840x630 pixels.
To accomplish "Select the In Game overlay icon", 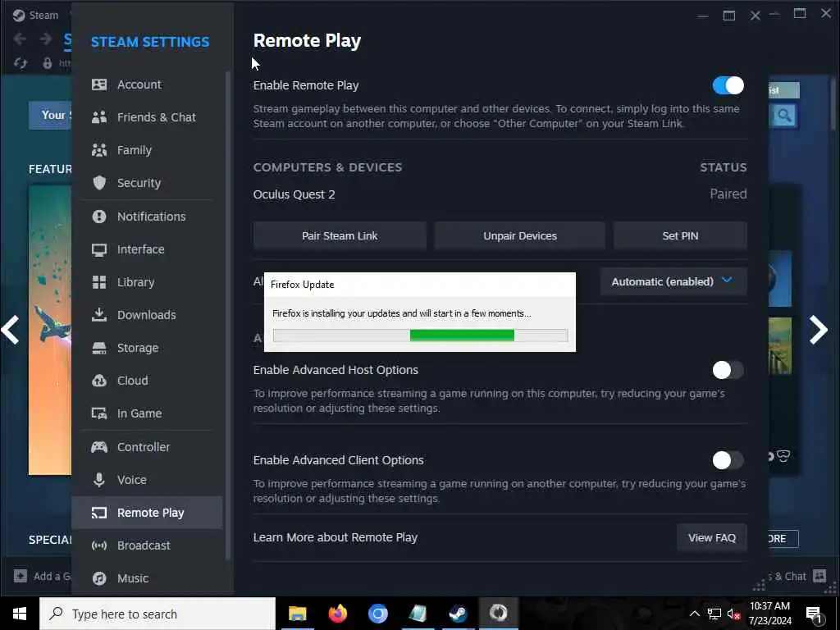I will coord(99,413).
